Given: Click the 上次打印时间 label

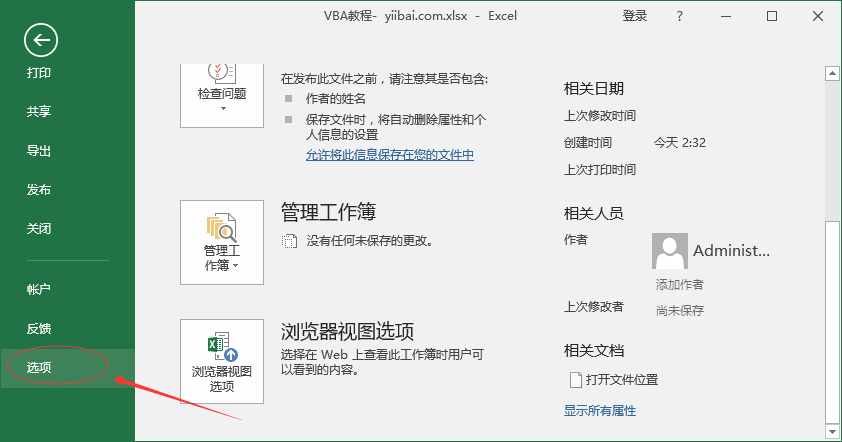Looking at the screenshot, I should point(600,170).
